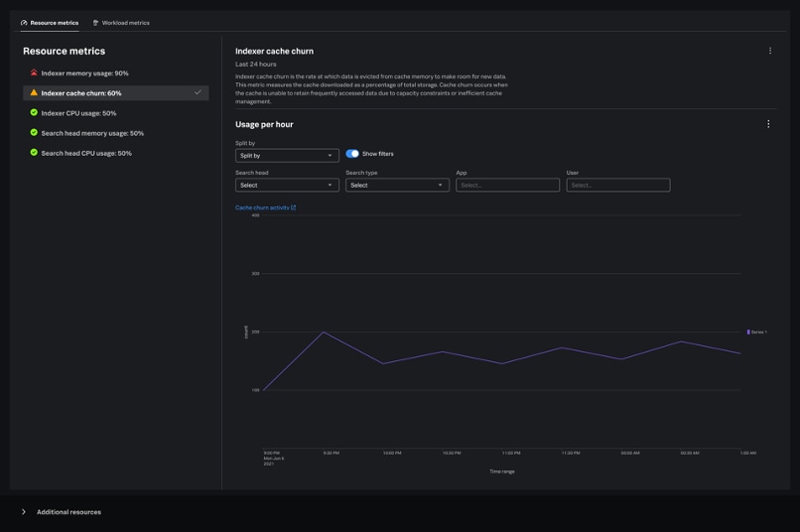This screenshot has width=800, height=532.
Task: Open the Split by dropdown
Action: (287, 156)
